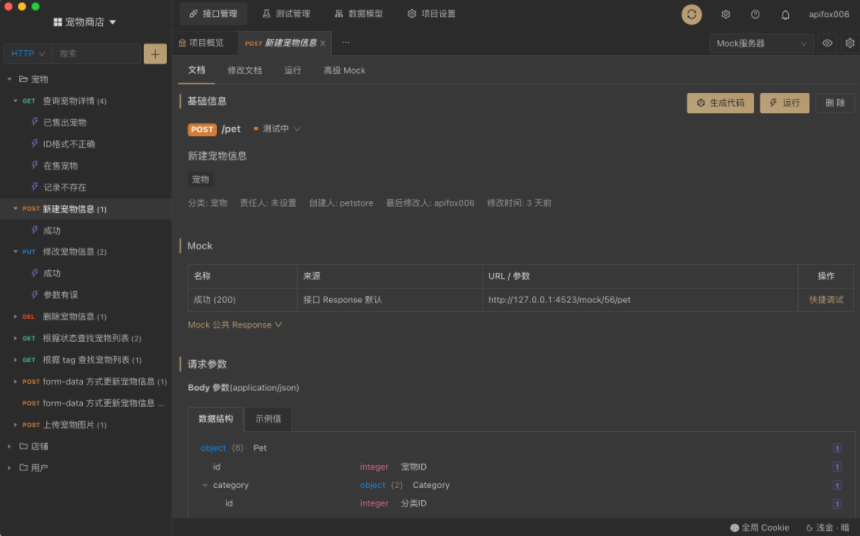The height and width of the screenshot is (536, 860).
Task: Click badge icon on 宠物ID row
Action: [x=837, y=467]
